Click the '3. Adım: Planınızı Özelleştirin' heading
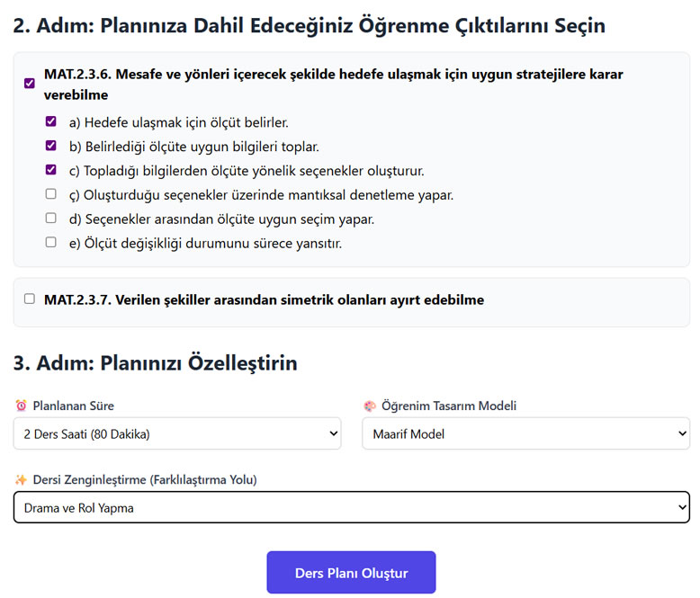 (156, 362)
